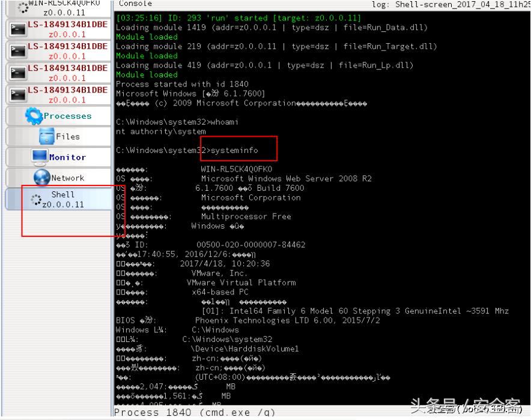The width and height of the screenshot is (531, 420).
Task: Open the Processes panel gear icon
Action: pos(33,116)
